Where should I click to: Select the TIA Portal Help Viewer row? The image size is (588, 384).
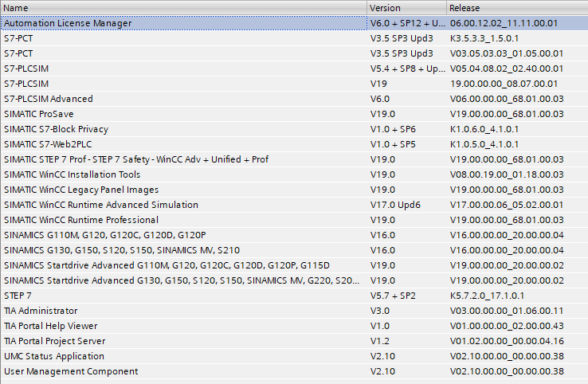pos(294,326)
